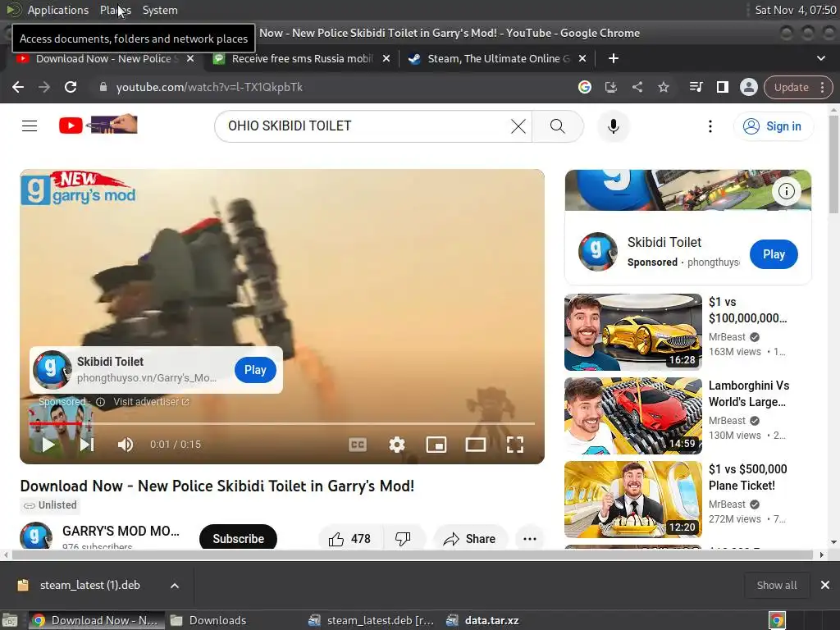Click the address bar URL

(209, 87)
